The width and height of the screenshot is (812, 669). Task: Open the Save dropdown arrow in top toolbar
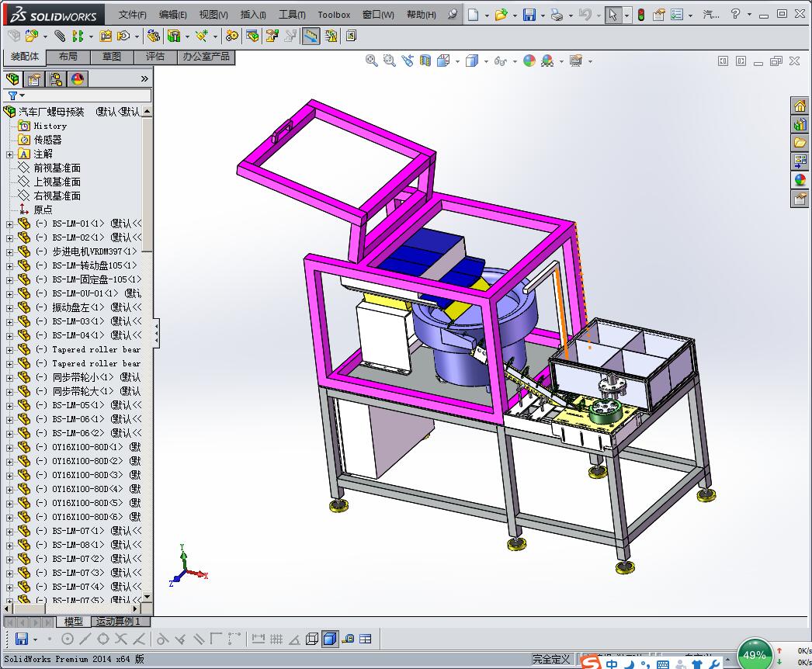(x=542, y=15)
